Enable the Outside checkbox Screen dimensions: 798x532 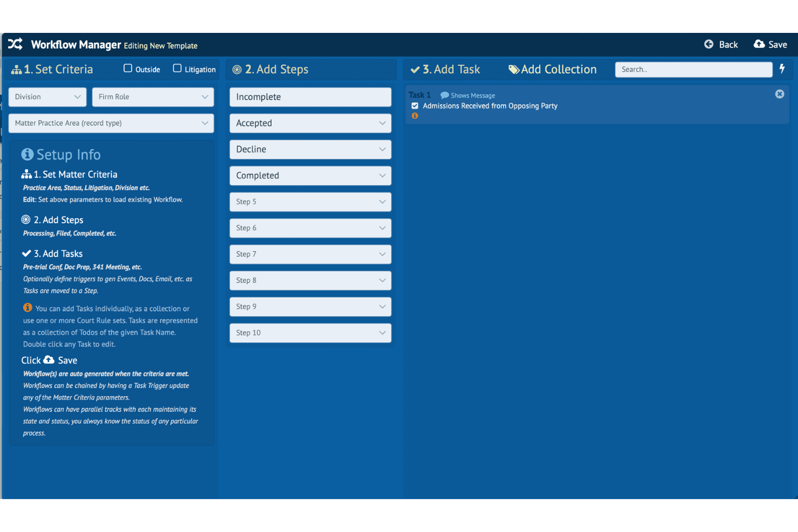tap(128, 68)
